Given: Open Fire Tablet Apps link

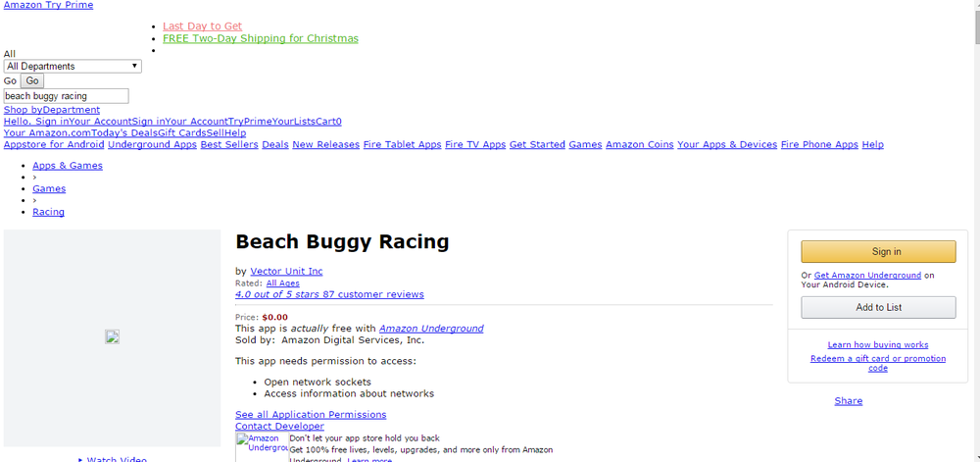Looking at the screenshot, I should coord(403,144).
